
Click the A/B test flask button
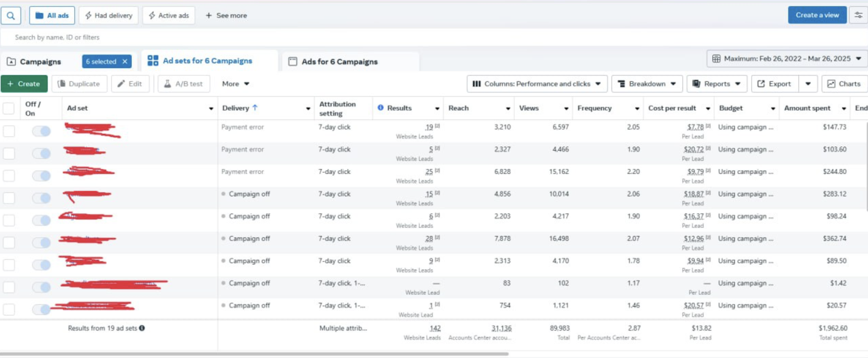(184, 84)
